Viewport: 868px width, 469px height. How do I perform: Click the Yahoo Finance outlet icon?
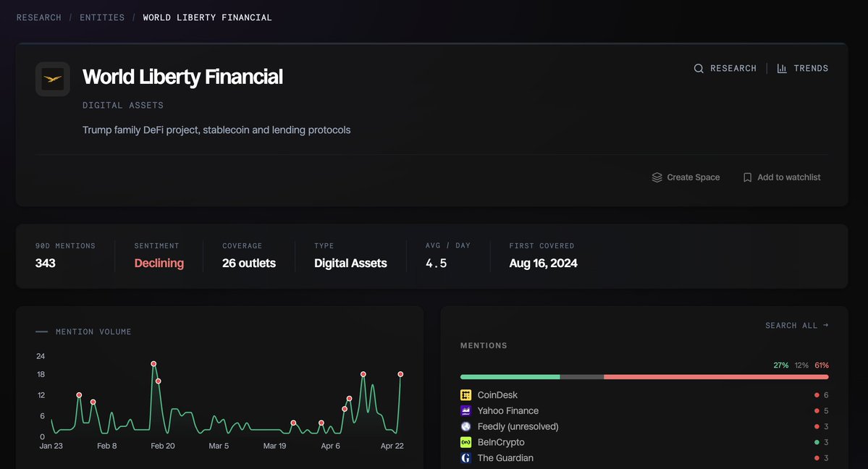click(465, 410)
